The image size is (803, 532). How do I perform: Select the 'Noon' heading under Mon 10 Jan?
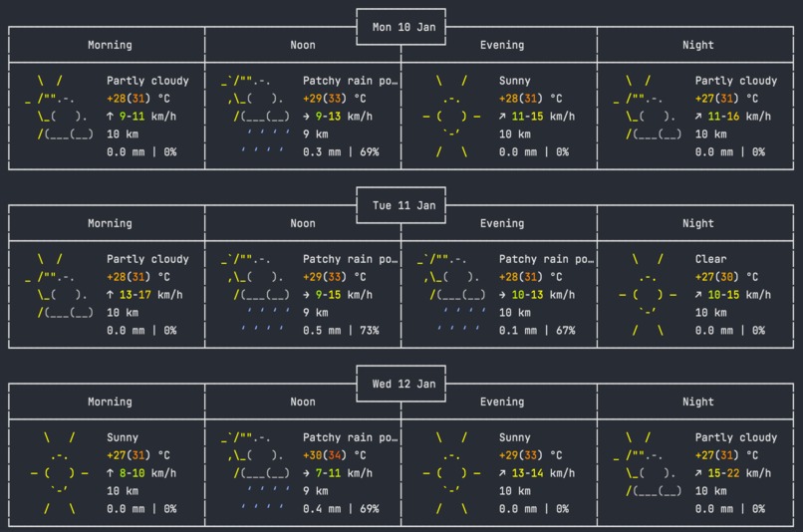click(303, 45)
